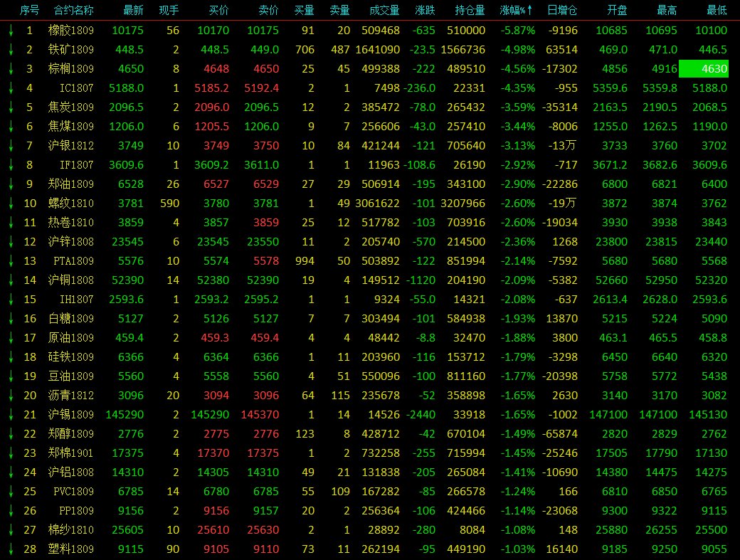This screenshot has width=740, height=560.
Task: Click the 合约名称 column header
Action: coord(73,11)
